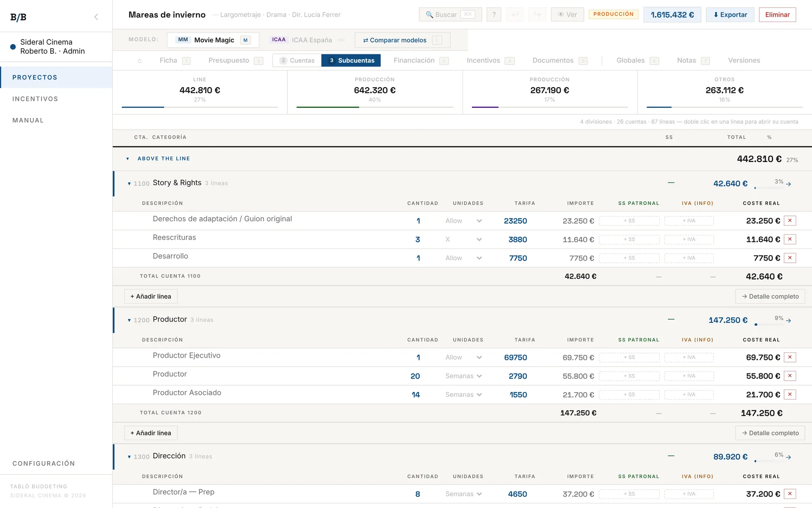Screen dimensions: 812x508
Task: Collapse the 1300 Dirección account
Action: [x=129, y=457]
